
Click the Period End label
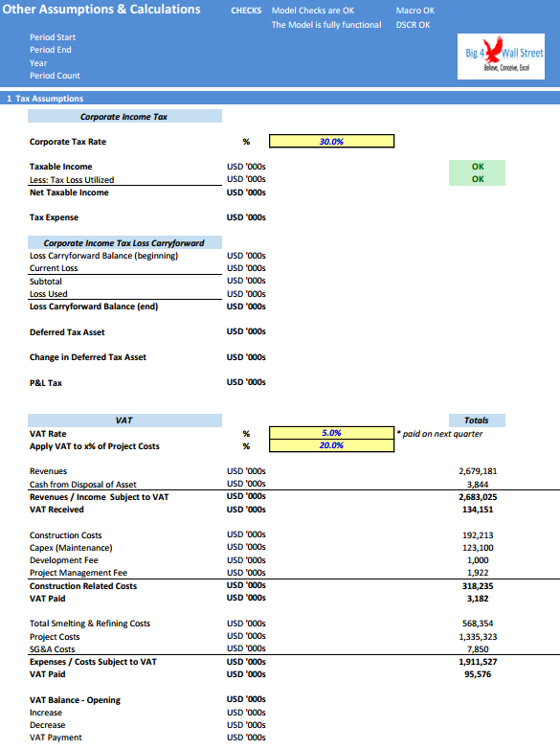click(50, 50)
